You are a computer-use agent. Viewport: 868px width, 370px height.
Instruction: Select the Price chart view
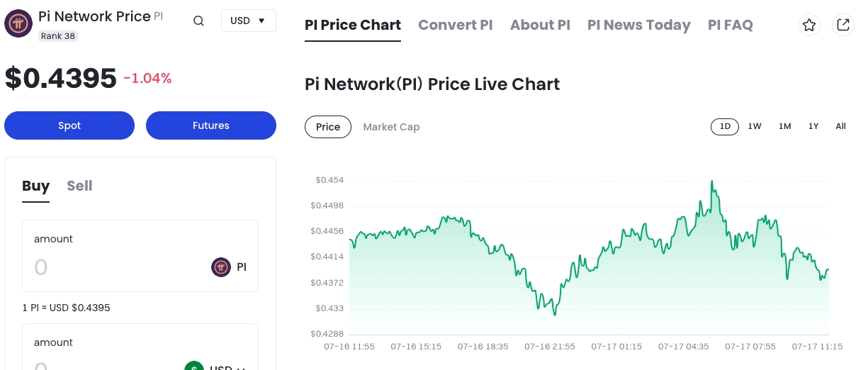click(x=328, y=127)
